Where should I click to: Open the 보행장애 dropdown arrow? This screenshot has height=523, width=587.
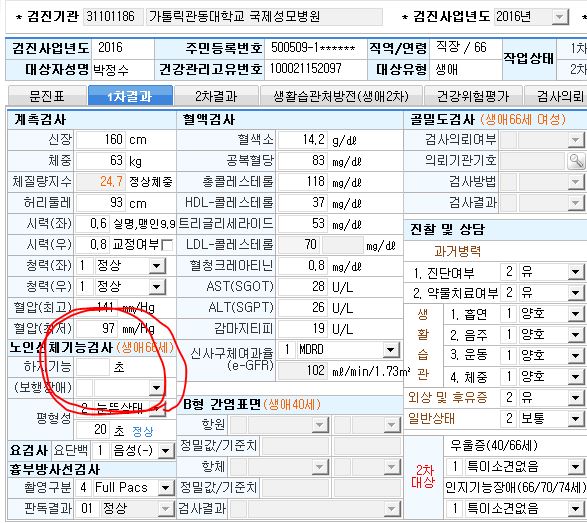pos(156,388)
